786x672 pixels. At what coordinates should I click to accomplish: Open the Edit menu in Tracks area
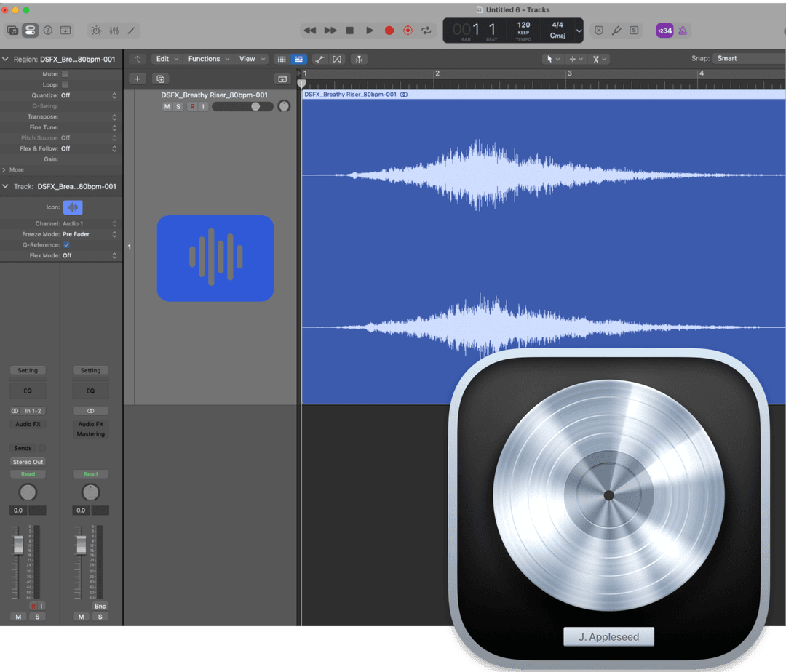[167, 59]
